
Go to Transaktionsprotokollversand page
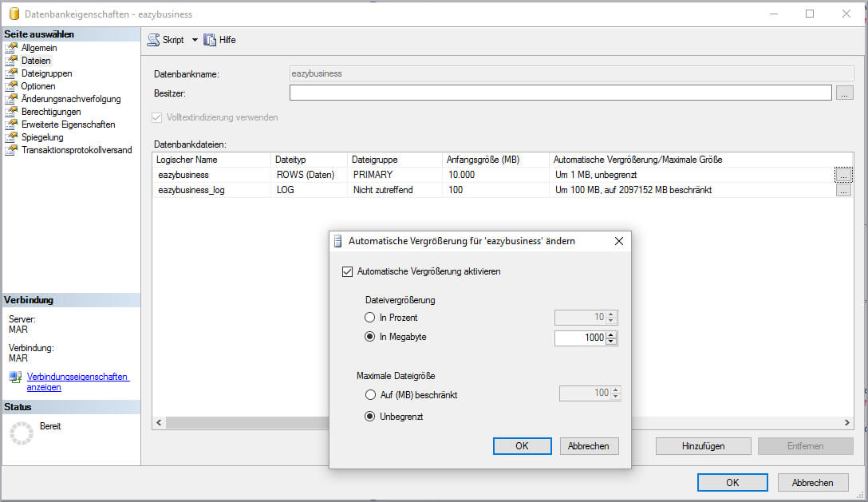tap(77, 150)
